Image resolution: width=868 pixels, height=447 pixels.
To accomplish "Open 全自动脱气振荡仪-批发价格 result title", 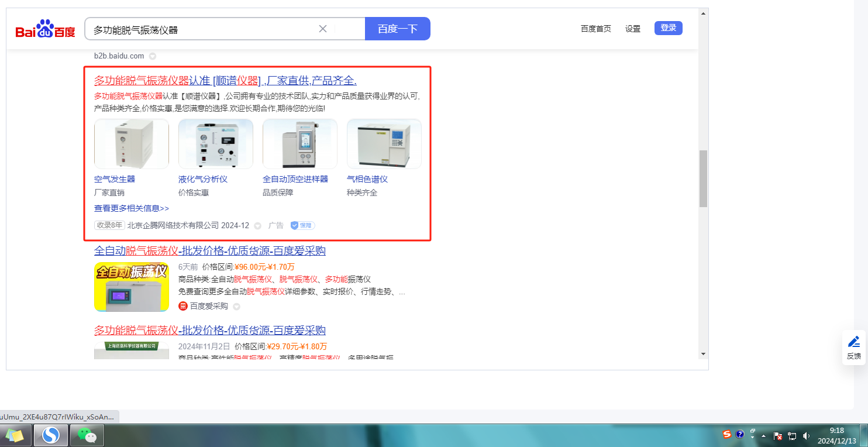I will (210, 251).
